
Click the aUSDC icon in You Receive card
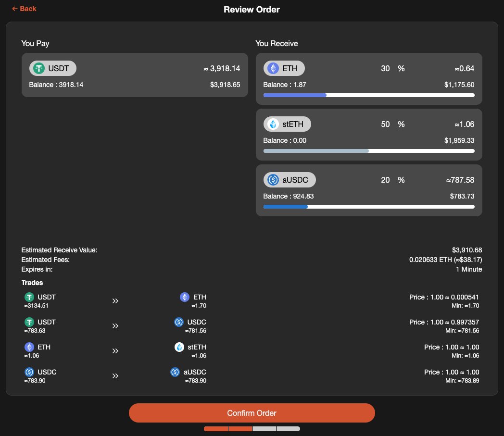click(x=273, y=180)
